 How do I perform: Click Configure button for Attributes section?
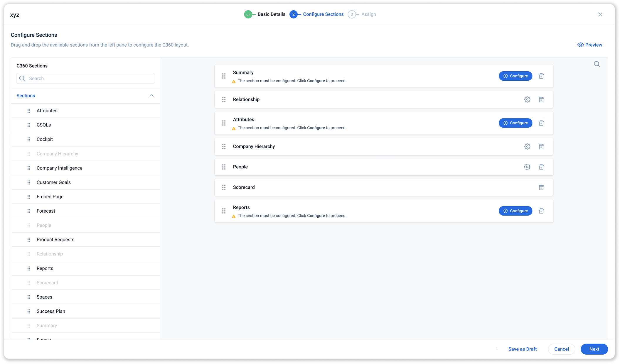pyautogui.click(x=515, y=123)
